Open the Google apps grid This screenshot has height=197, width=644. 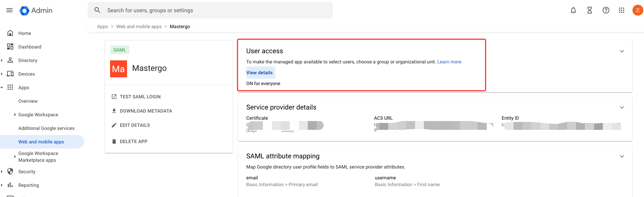pos(622,10)
